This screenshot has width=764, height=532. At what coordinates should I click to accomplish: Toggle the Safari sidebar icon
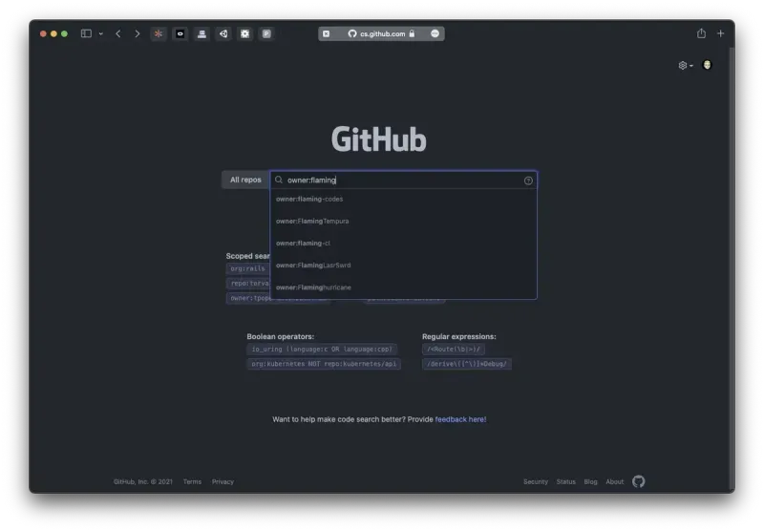click(x=86, y=33)
